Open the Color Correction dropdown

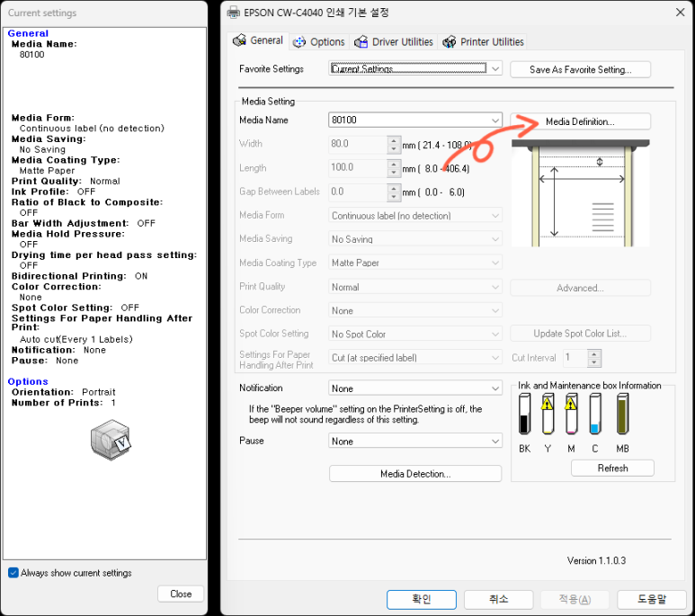pos(415,310)
